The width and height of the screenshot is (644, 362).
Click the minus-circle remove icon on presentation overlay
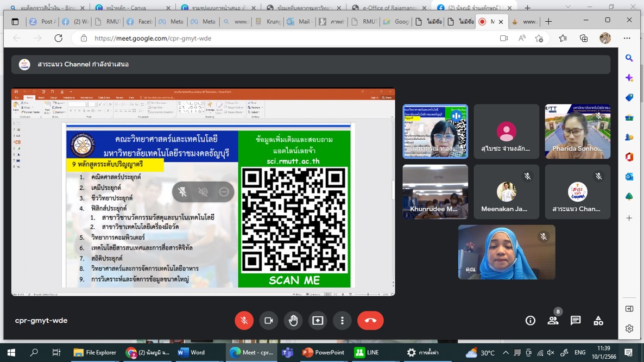224,191
